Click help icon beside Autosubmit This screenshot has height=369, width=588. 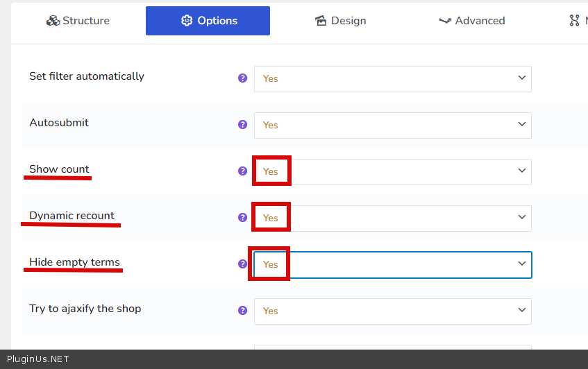242,125
